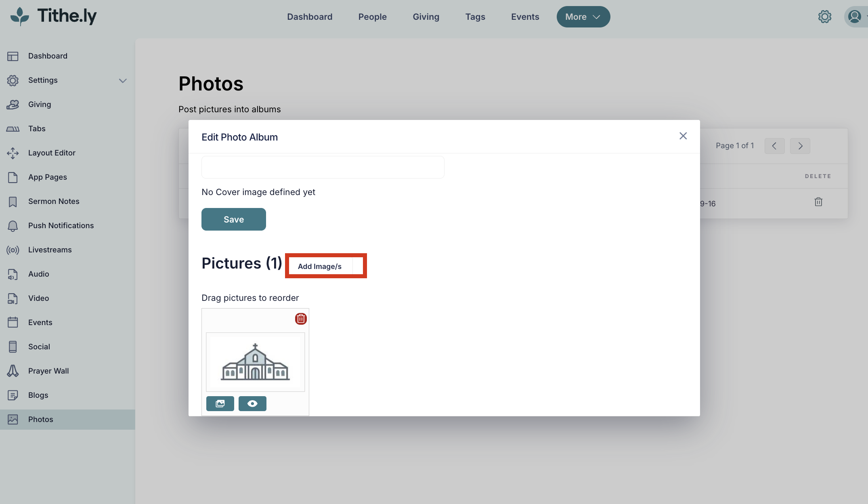This screenshot has width=868, height=504.
Task: Select Sermon Notes in sidebar
Action: coord(54,201)
